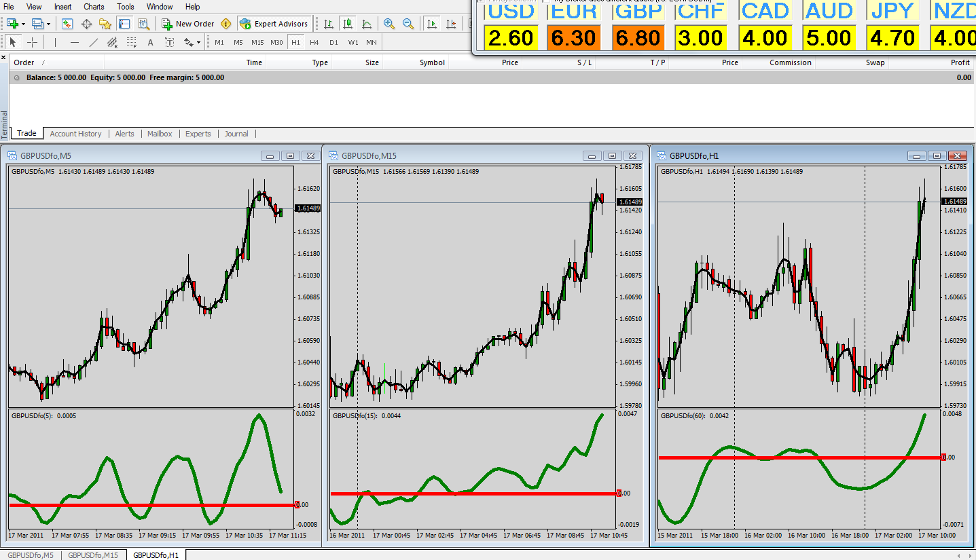
Task: Toggle the Terminal window icon
Action: click(x=124, y=24)
